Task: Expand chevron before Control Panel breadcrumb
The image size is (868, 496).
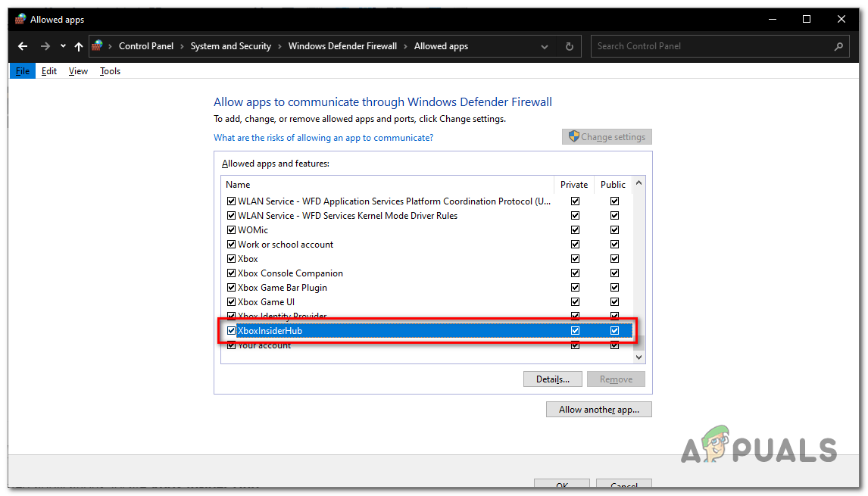Action: coord(110,46)
